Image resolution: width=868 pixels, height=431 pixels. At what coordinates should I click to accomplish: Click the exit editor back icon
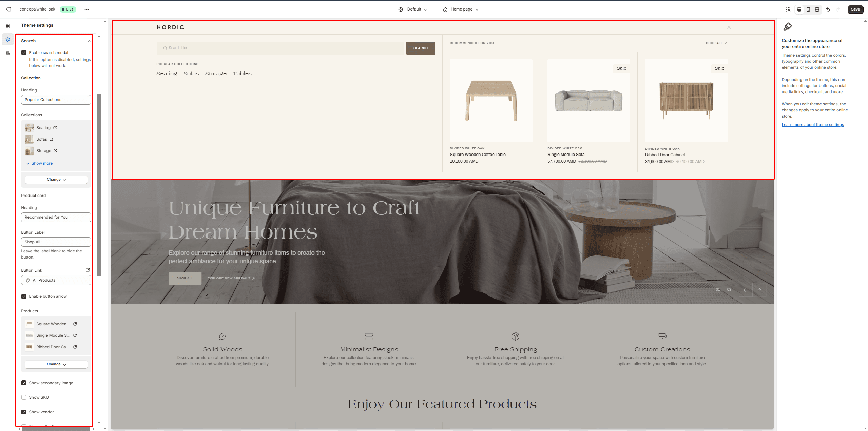(9, 9)
